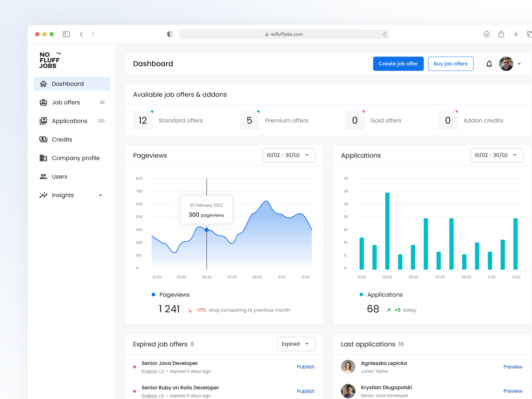Click the Users sidebar icon
The width and height of the screenshot is (532, 399).
coord(44,177)
